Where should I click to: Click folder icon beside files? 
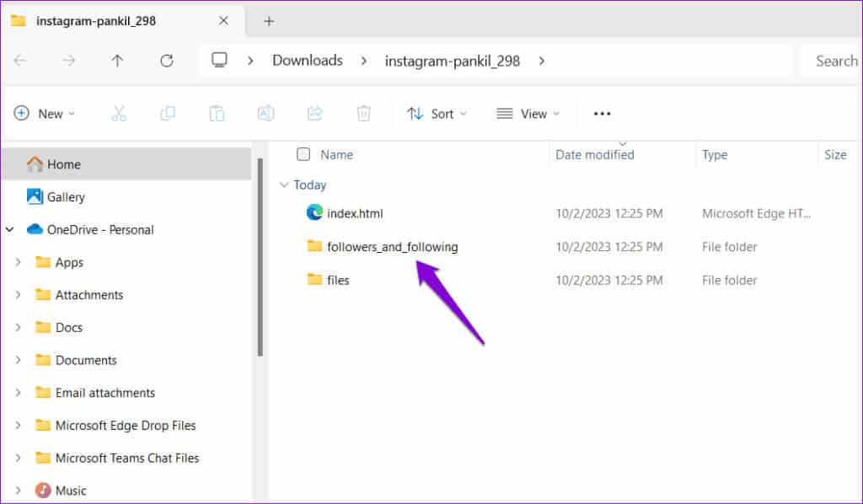pos(315,279)
